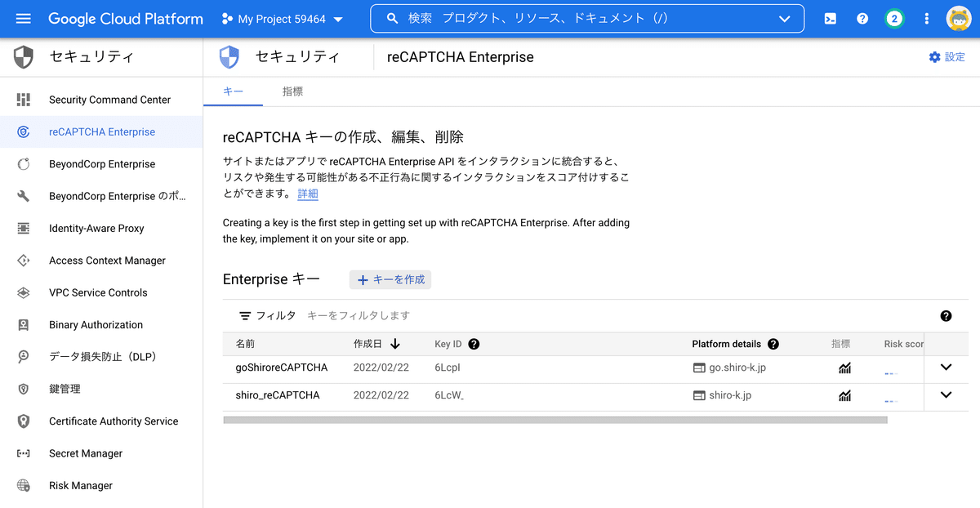Click the Key ID help icon

pos(474,344)
